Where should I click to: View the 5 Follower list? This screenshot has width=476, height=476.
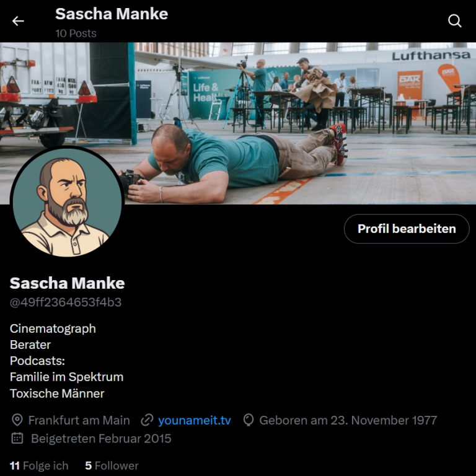pyautogui.click(x=112, y=465)
